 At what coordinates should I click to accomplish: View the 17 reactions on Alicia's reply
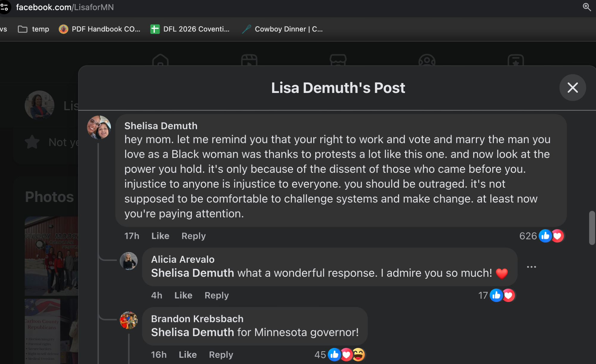click(483, 295)
